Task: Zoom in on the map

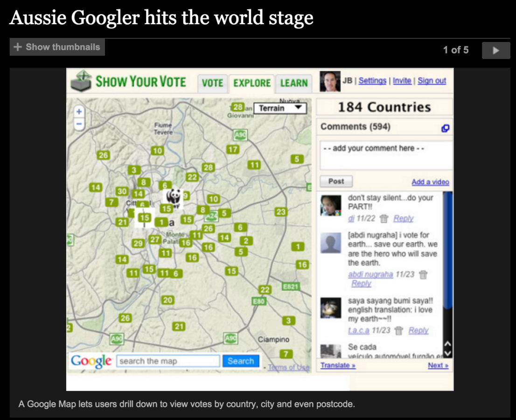Action: (79, 112)
